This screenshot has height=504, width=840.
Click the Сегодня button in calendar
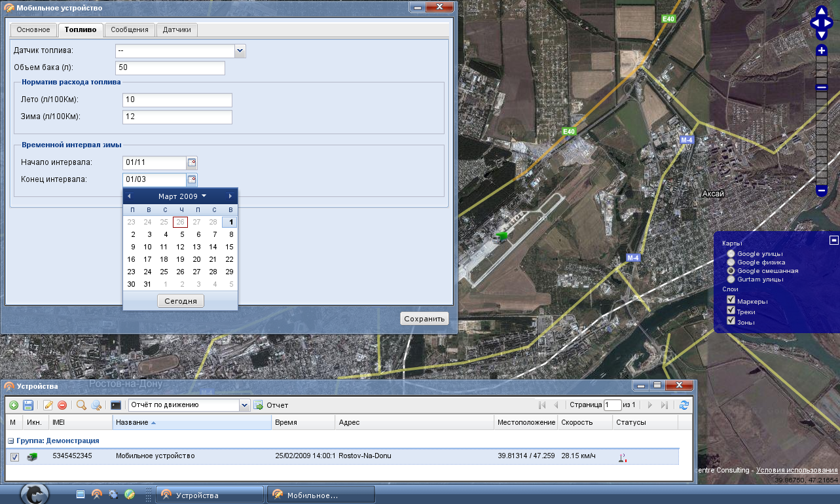pyautogui.click(x=181, y=301)
